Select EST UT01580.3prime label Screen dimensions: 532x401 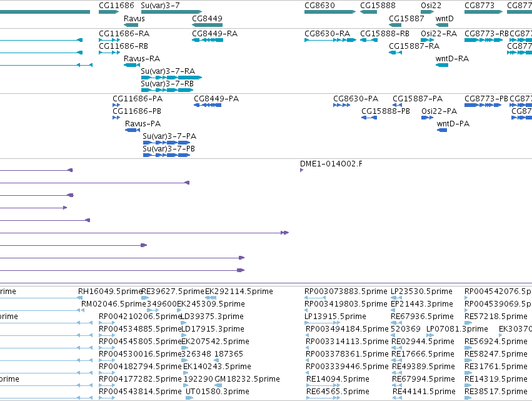click(x=218, y=392)
